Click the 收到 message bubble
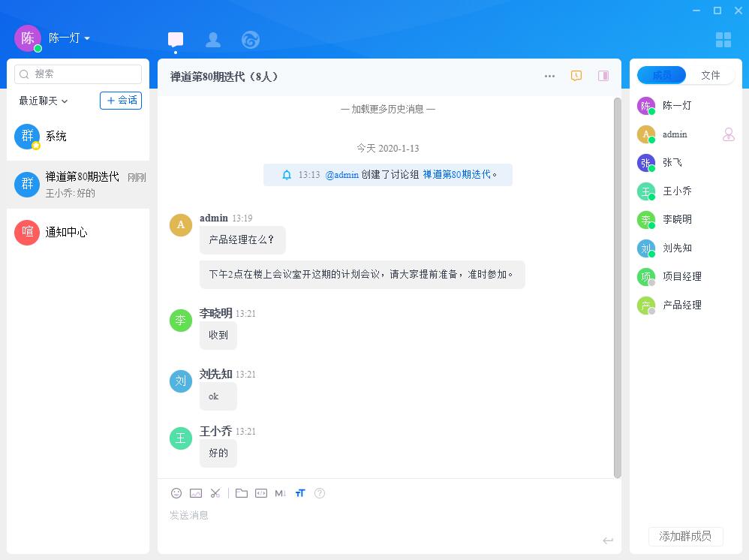 (x=218, y=336)
